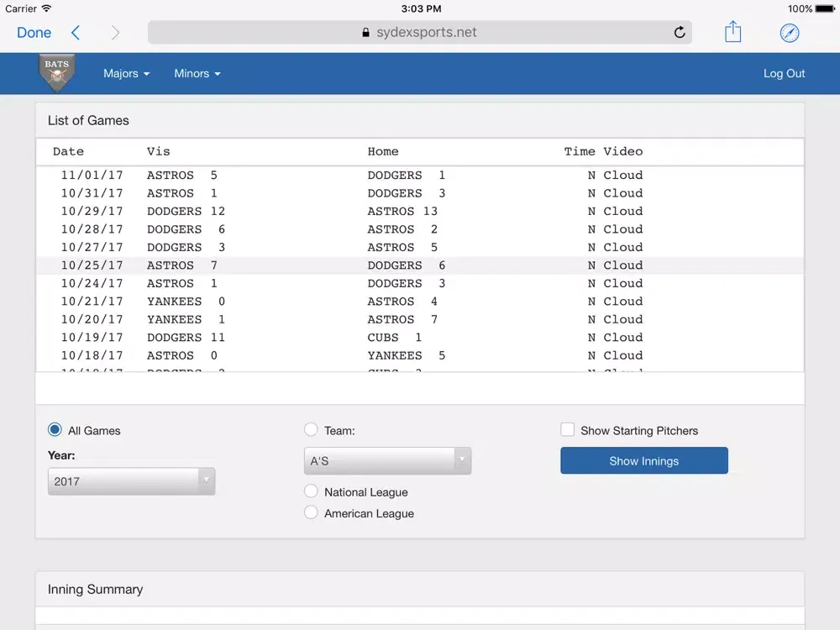Click the Show Innings button
Screen dimensions: 840x630
[644, 460]
